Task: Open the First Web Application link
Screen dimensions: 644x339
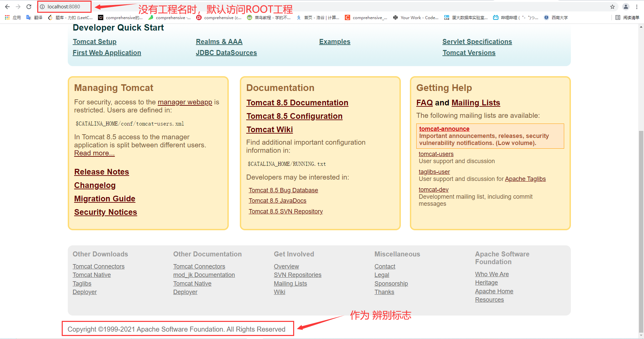Action: coord(107,53)
